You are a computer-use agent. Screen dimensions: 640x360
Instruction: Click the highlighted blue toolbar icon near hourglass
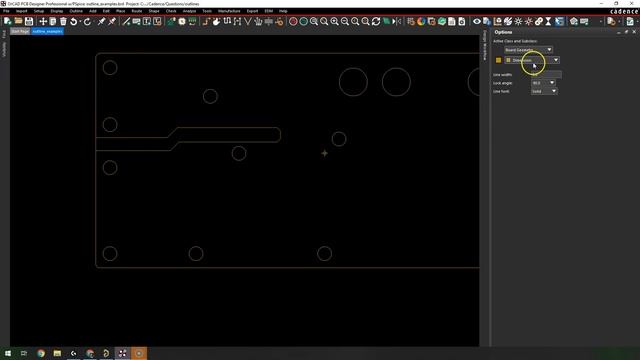click(559, 21)
